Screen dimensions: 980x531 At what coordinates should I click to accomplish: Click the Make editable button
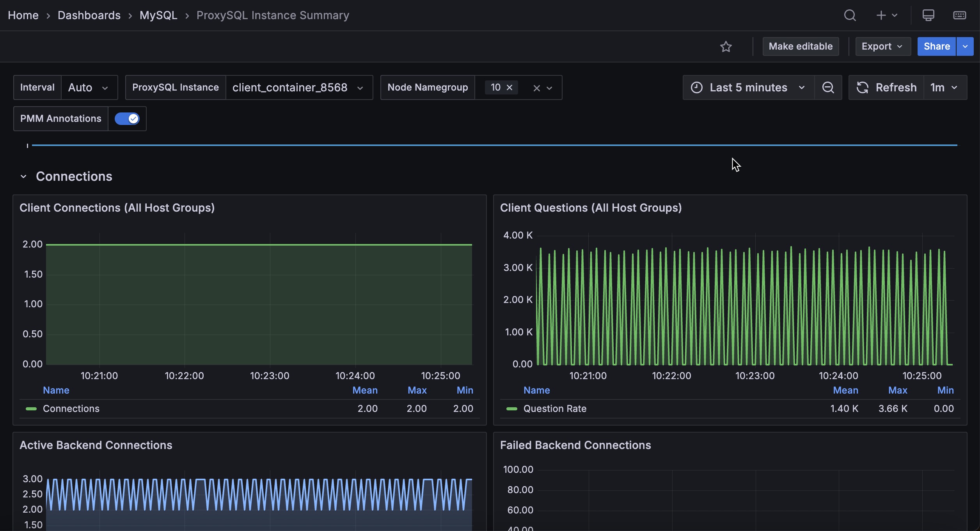click(x=801, y=46)
